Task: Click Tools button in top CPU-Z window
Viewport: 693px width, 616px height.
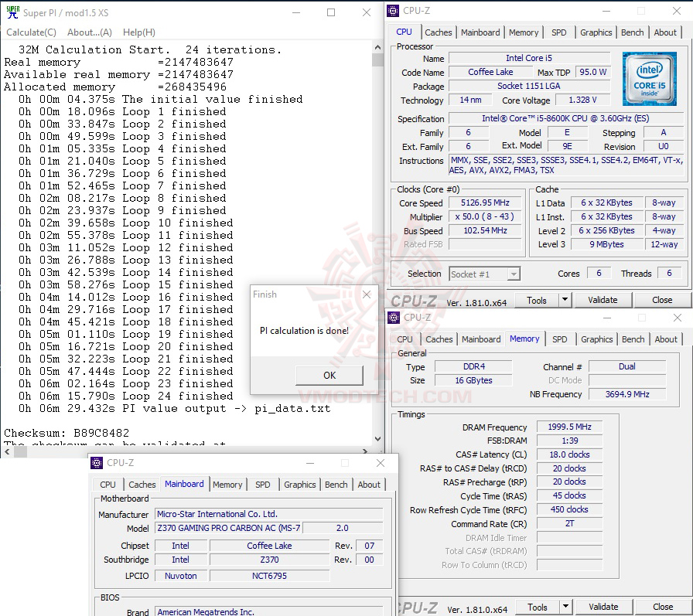Action: coord(537,301)
